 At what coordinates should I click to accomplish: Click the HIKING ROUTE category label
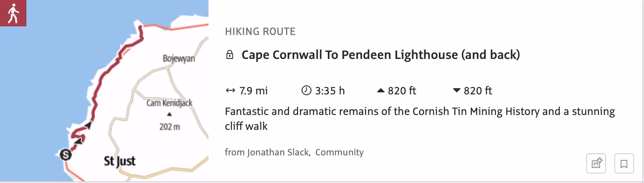pos(260,31)
